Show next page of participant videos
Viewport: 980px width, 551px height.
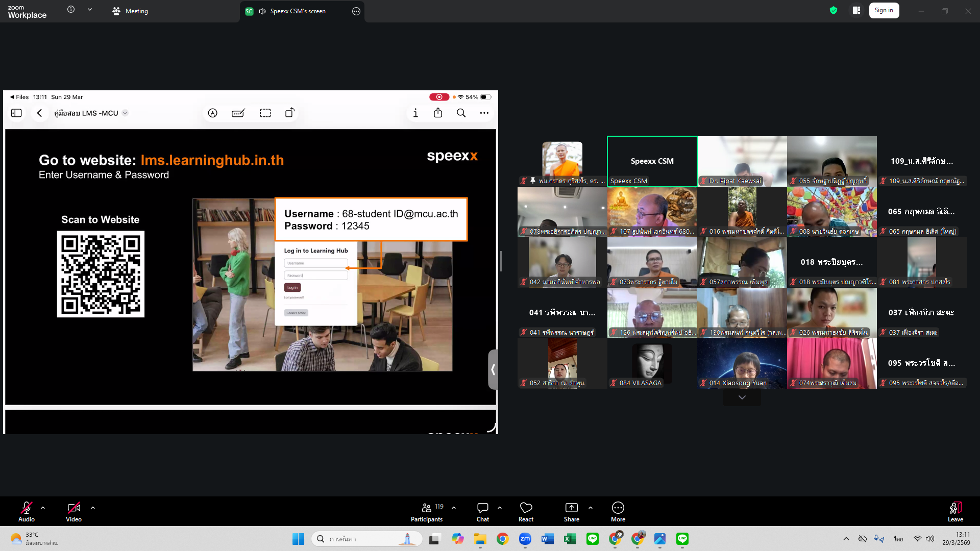(742, 397)
